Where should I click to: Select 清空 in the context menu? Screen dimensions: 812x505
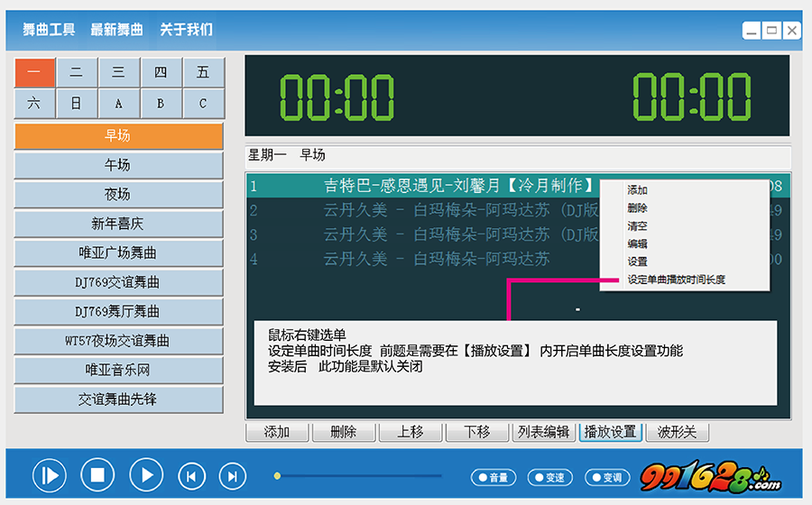pyautogui.click(x=638, y=226)
